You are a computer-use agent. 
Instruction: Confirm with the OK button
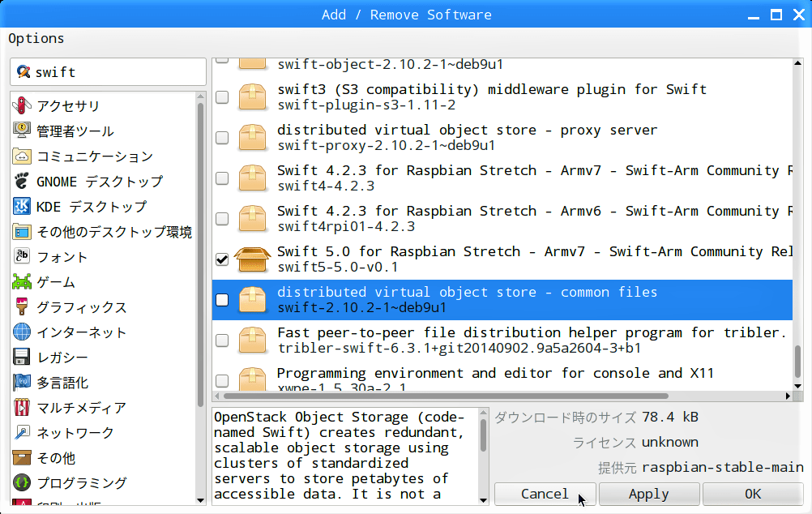point(753,494)
